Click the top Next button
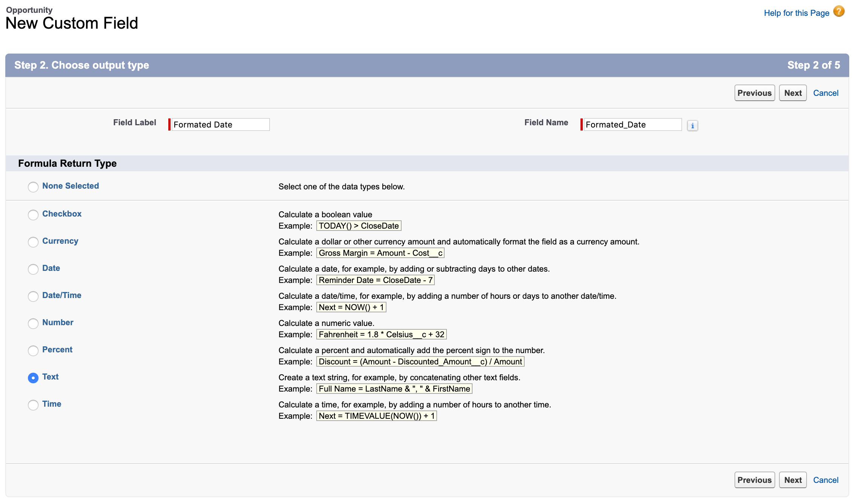 [x=793, y=93]
